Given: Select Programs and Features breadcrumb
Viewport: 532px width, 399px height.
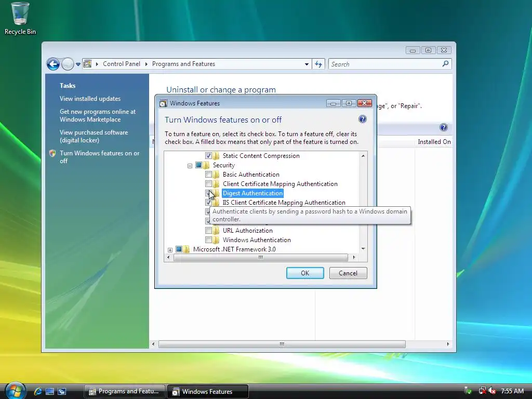Looking at the screenshot, I should pyautogui.click(x=183, y=64).
